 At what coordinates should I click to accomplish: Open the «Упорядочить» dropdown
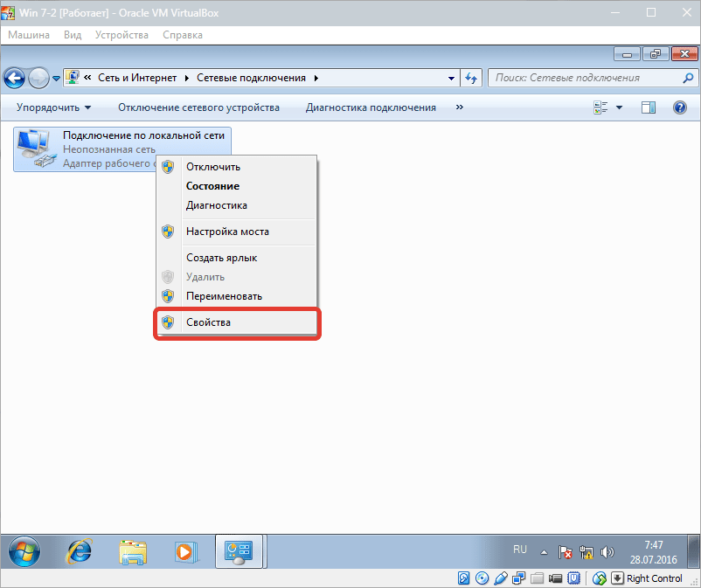click(53, 107)
